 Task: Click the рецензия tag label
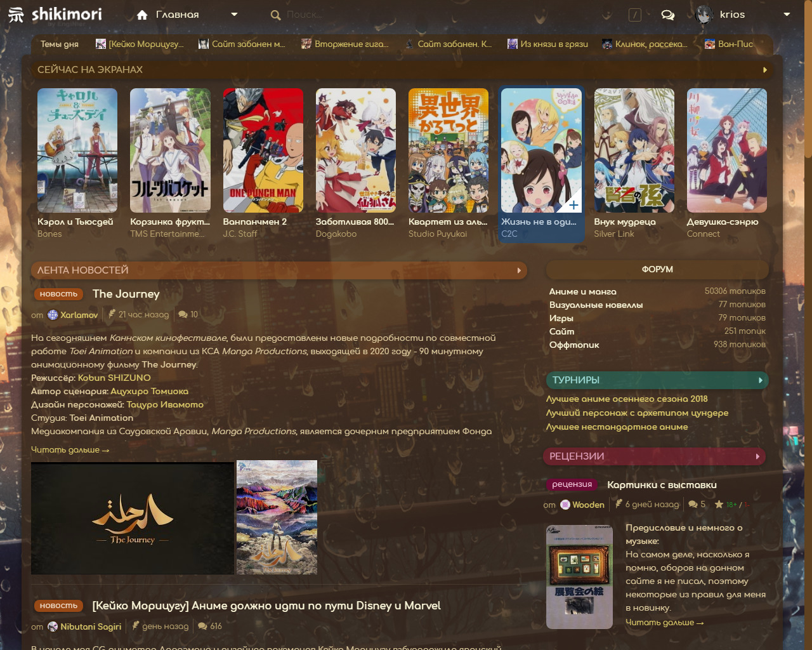click(x=572, y=484)
